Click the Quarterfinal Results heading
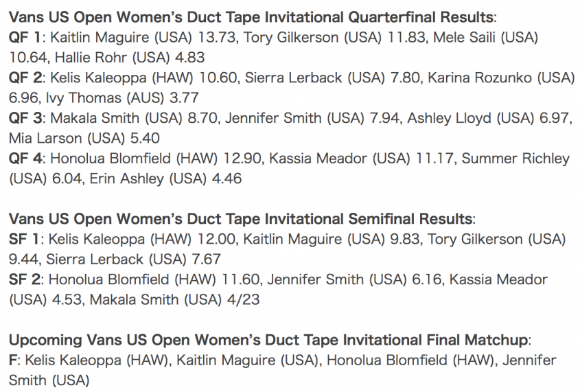 pos(253,17)
